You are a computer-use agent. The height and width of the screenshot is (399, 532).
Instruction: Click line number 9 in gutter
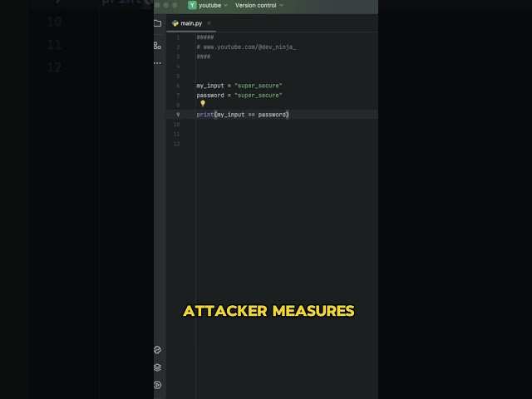coord(178,115)
